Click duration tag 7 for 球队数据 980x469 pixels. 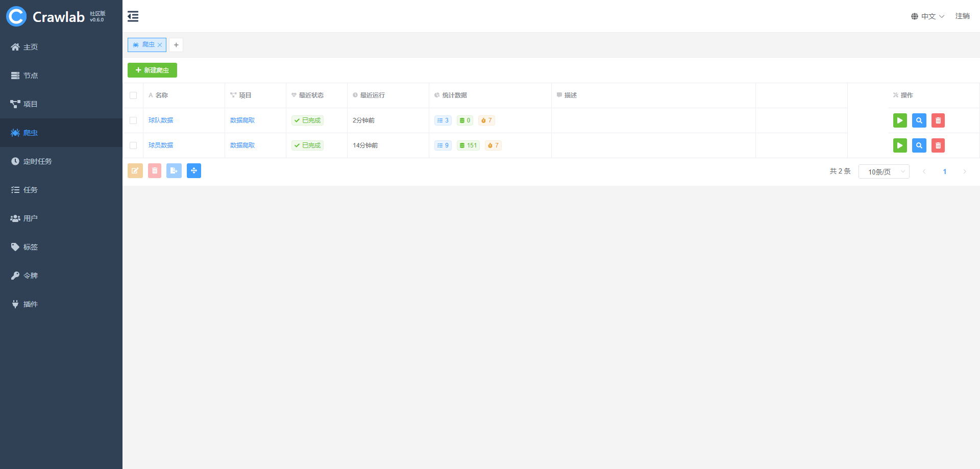(x=486, y=120)
